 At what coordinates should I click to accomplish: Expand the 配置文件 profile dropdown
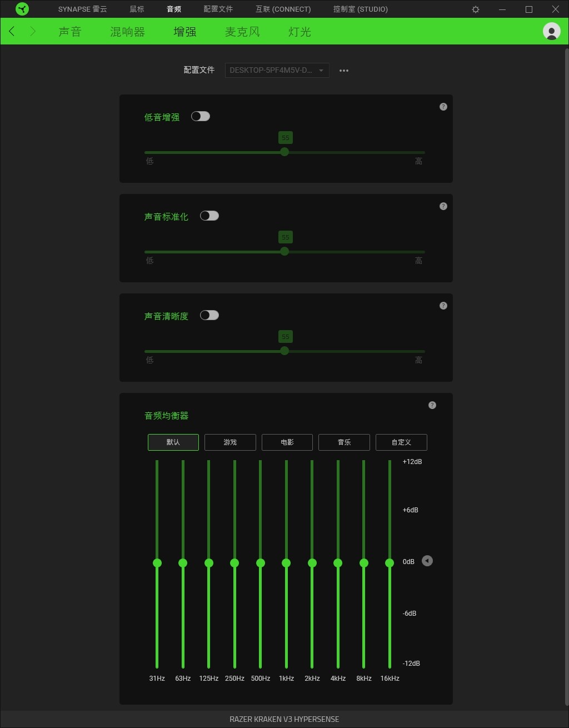coord(277,71)
